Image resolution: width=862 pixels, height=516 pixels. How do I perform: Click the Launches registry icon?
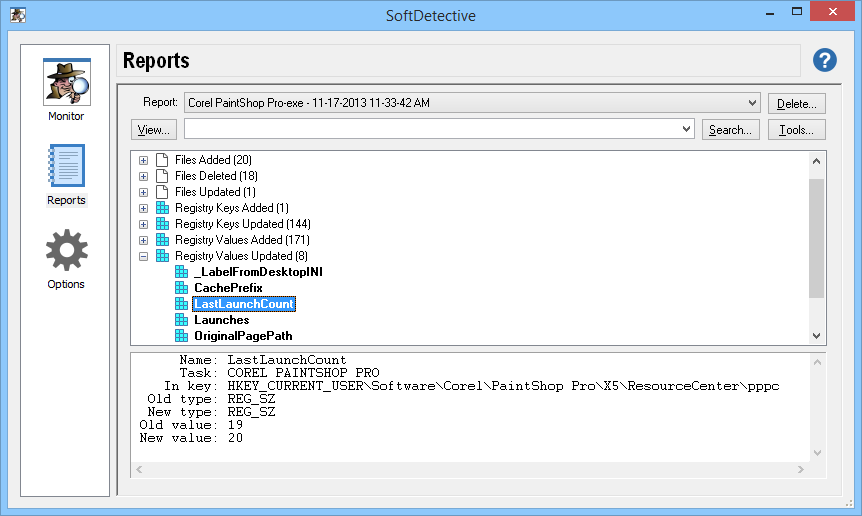(181, 320)
